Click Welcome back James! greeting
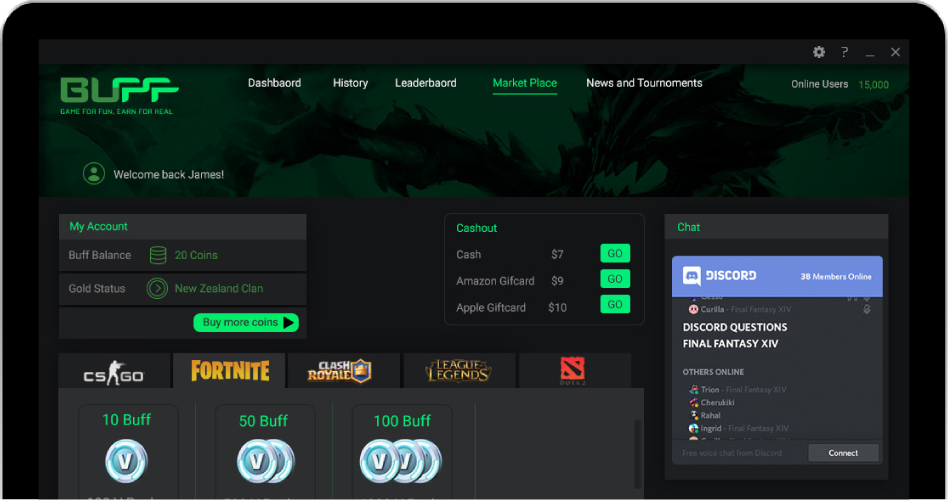The width and height of the screenshot is (948, 500). point(169,175)
